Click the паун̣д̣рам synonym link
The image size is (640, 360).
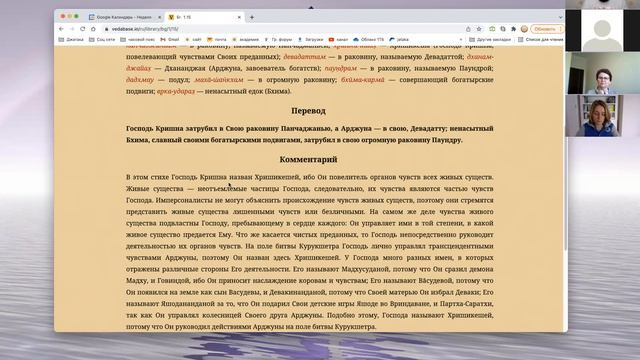coord(340,68)
